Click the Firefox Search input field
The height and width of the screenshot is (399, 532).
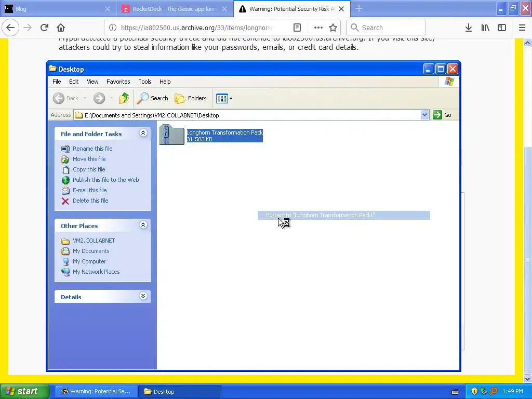(386, 28)
